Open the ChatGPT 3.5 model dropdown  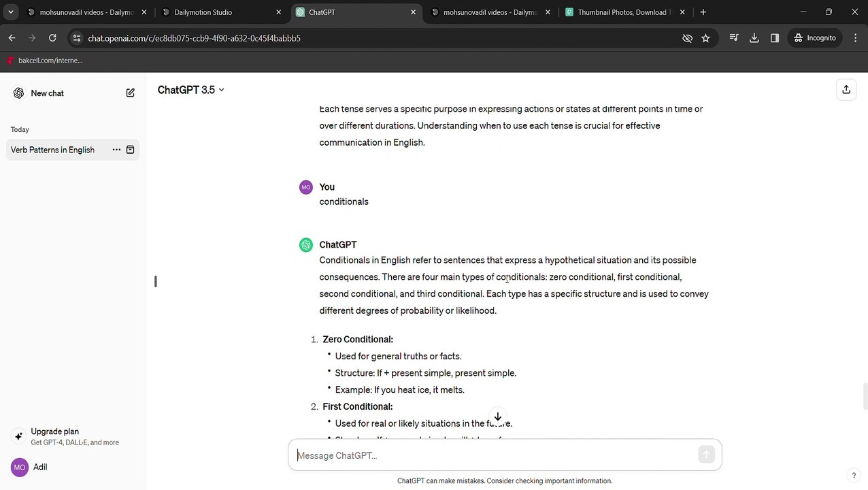pyautogui.click(x=190, y=90)
